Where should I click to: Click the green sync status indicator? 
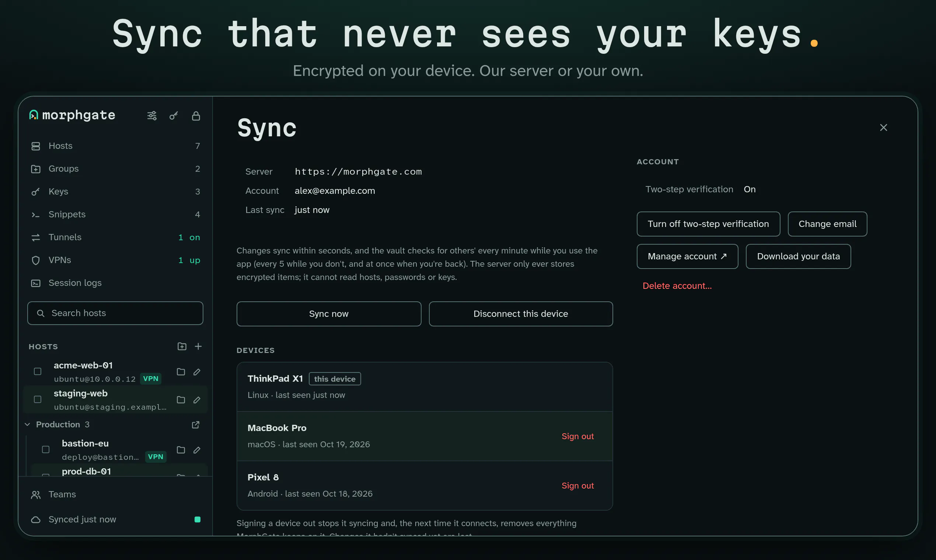click(198, 519)
